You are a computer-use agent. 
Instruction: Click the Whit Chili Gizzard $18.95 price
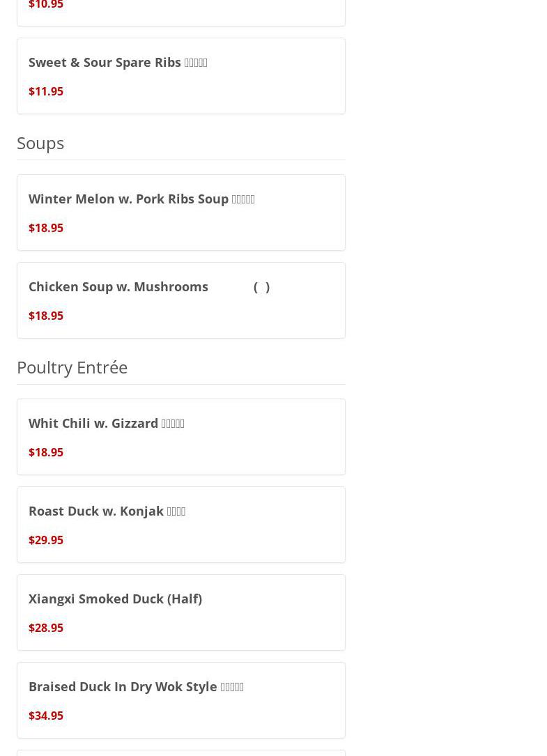(46, 452)
